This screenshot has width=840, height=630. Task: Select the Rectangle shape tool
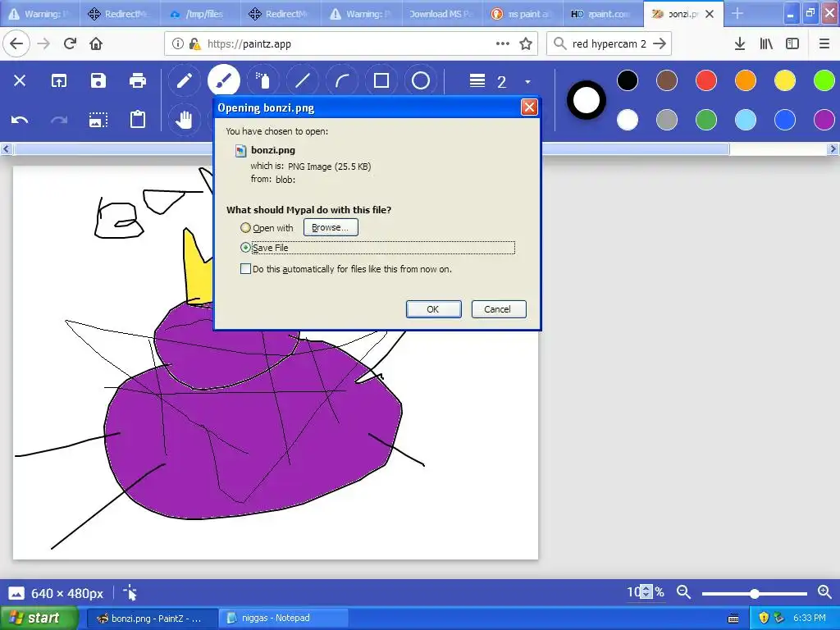pyautogui.click(x=381, y=81)
